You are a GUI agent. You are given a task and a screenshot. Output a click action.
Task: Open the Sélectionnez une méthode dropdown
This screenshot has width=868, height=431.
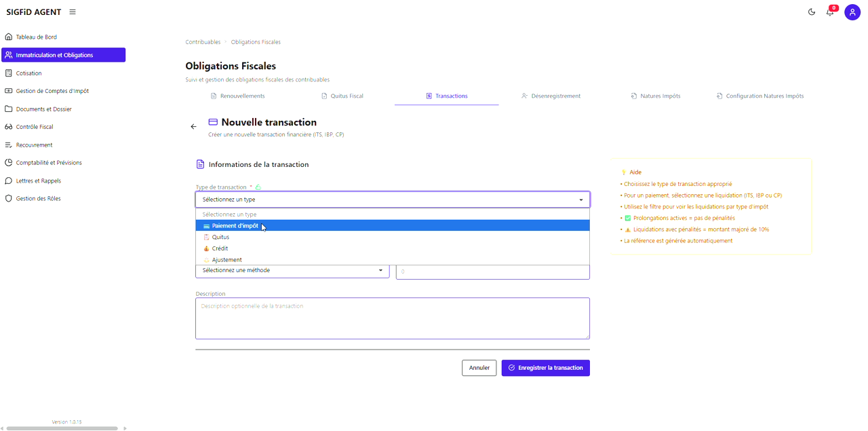tap(292, 270)
